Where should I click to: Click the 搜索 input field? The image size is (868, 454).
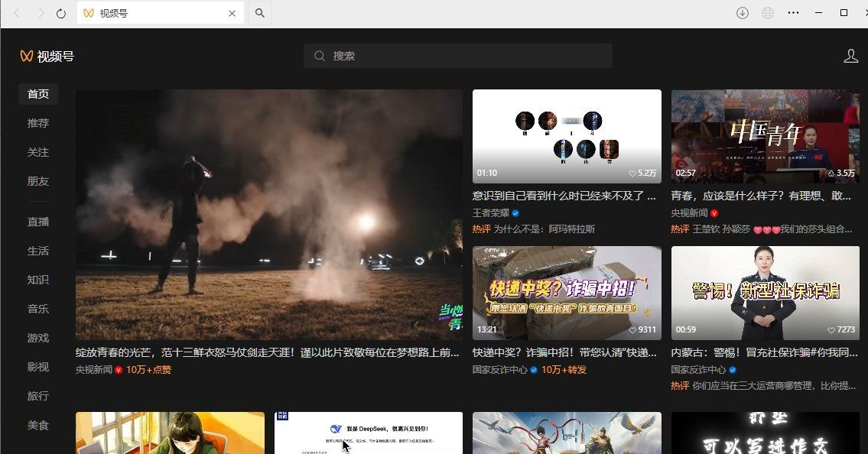click(x=459, y=55)
